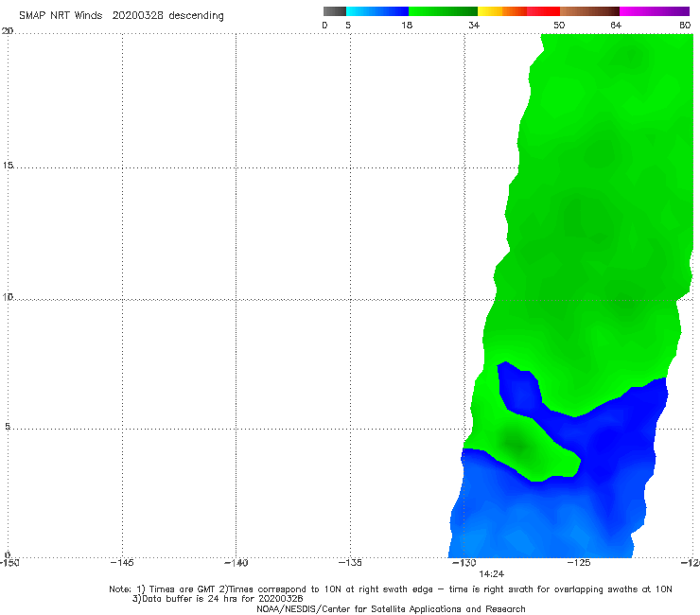700x615 pixels.
Task: Pick the cyan-blue 5-18 colorbar segment
Action: click(x=377, y=11)
